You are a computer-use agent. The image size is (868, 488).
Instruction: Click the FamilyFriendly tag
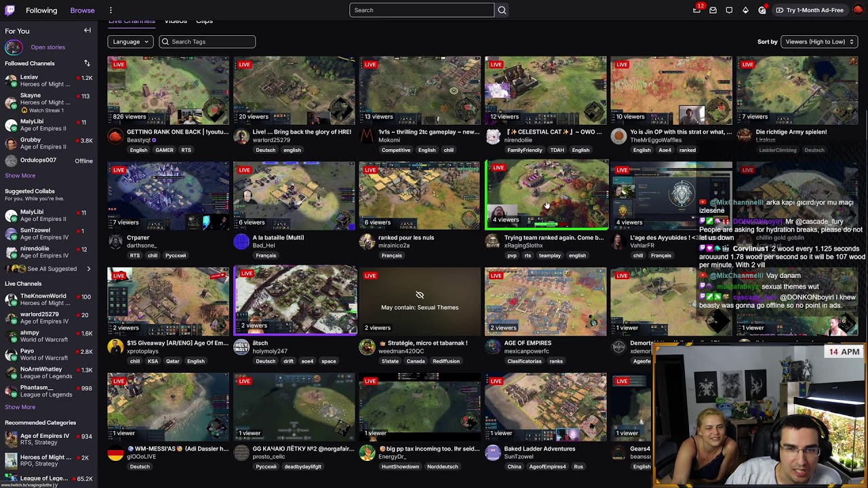tap(524, 150)
